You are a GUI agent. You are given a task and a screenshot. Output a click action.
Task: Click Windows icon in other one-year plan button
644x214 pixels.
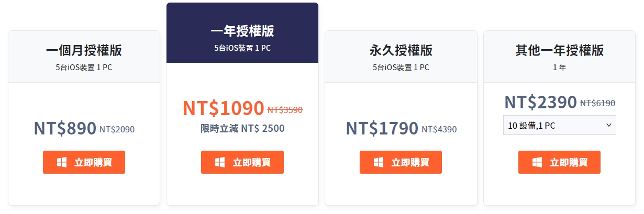tap(537, 162)
